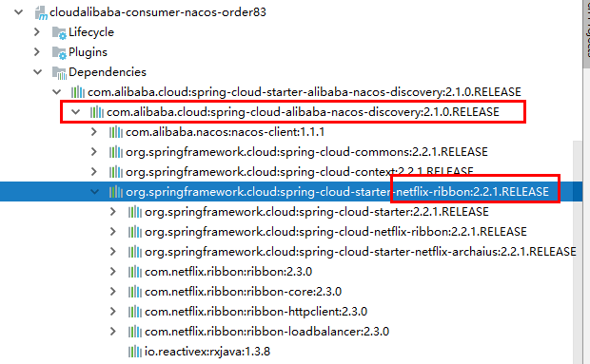Select com.netflix.ribbon:ribbon-loadbalancer:2.3.0 text
The image size is (590, 364).
coord(266,332)
